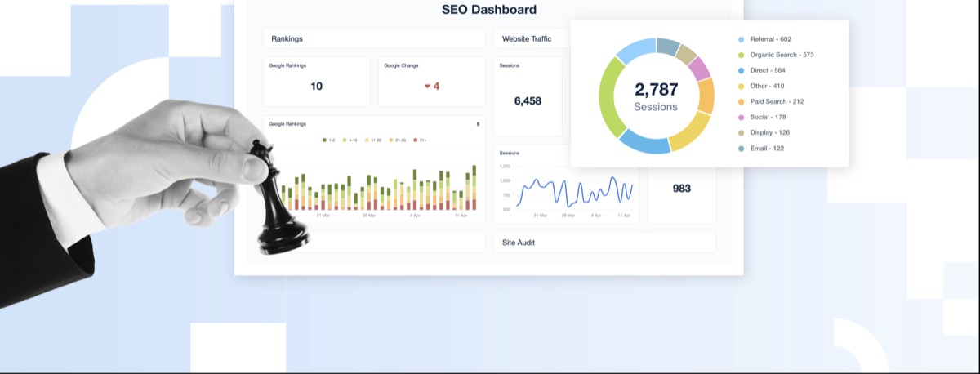The width and height of the screenshot is (980, 374).
Task: Toggle the 4-10 series in rankings legend
Action: (x=351, y=140)
